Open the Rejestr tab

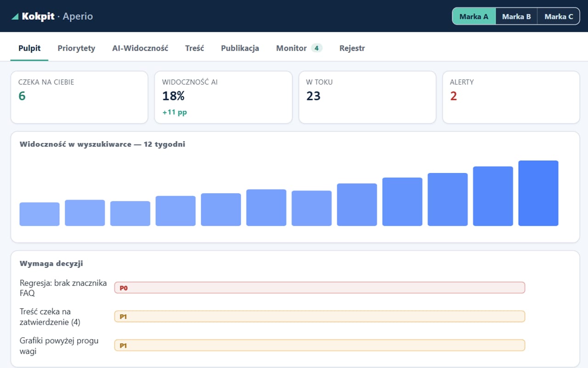352,48
